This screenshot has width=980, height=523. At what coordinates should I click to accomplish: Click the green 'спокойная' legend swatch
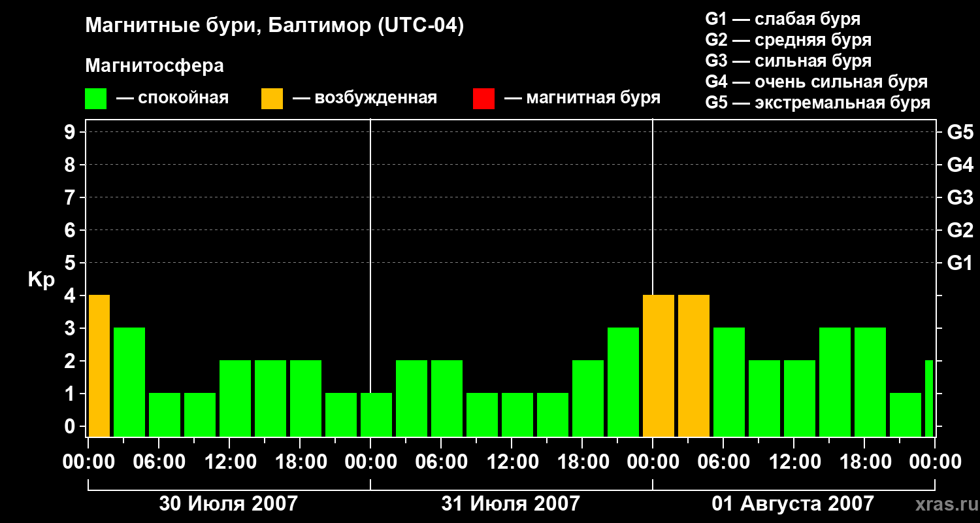click(96, 99)
